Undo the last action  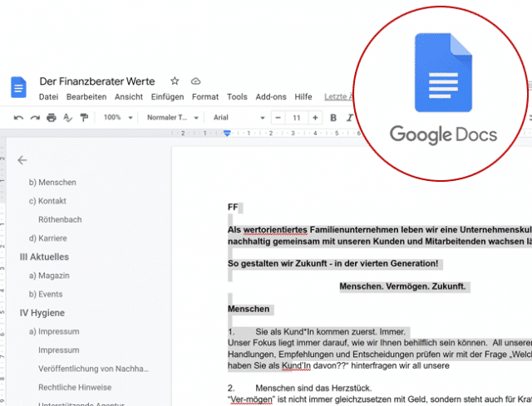pyautogui.click(x=18, y=118)
